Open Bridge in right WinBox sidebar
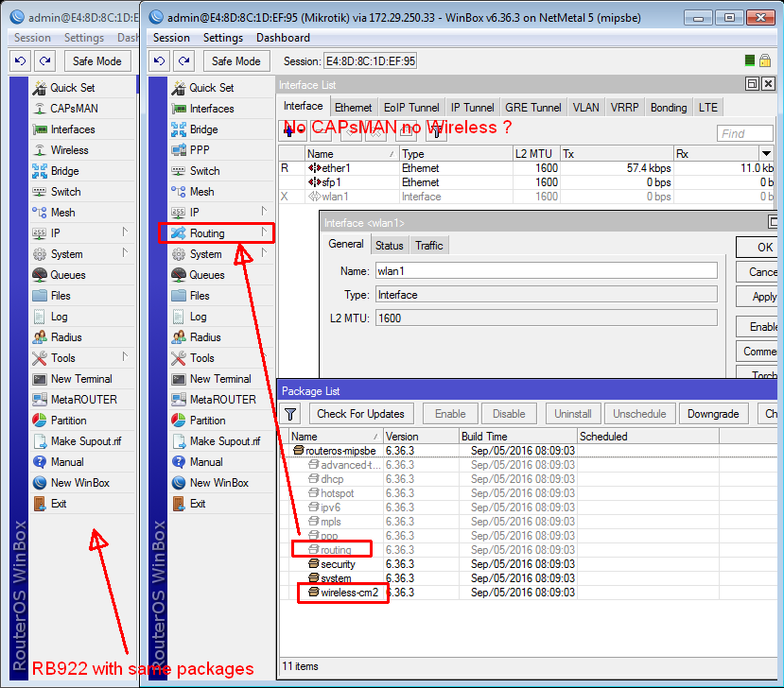The image size is (784, 688). point(203,129)
